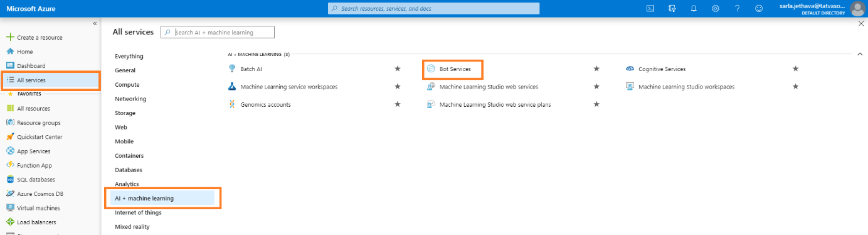
Task: Click the Azure Cosmos DB icon
Action: [10, 194]
